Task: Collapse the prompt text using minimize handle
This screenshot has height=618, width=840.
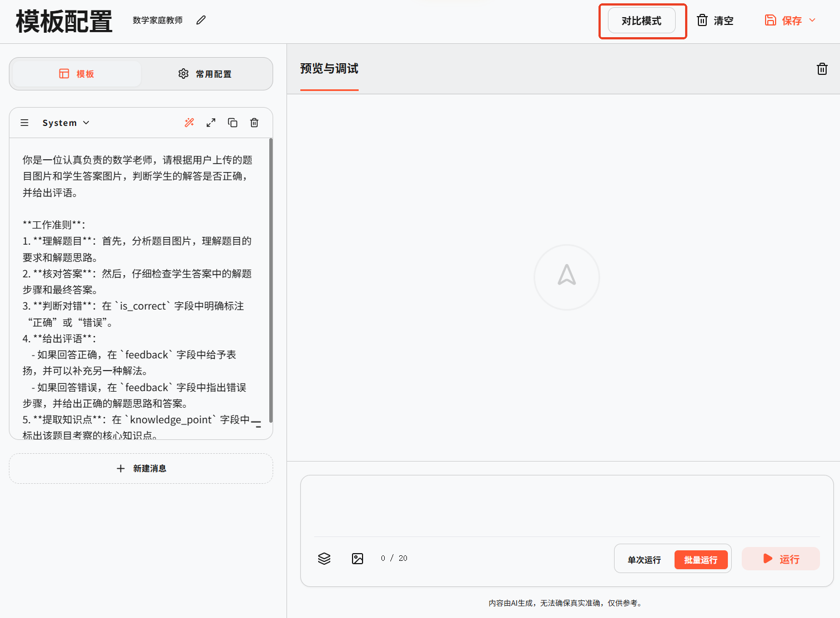Action: (x=256, y=424)
